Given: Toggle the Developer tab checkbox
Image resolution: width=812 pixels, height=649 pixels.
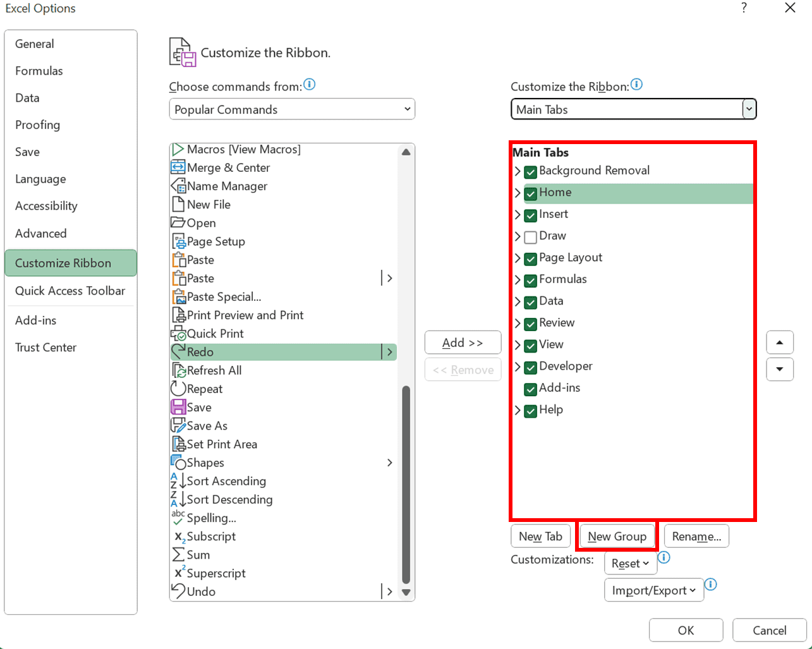Looking at the screenshot, I should tap(530, 367).
